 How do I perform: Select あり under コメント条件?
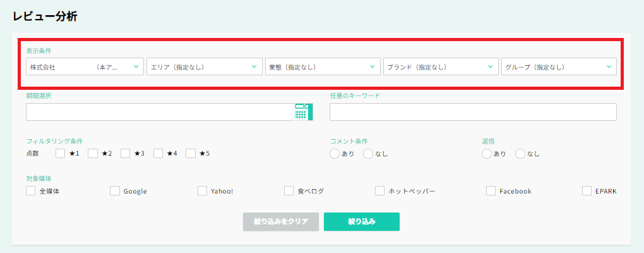click(335, 154)
